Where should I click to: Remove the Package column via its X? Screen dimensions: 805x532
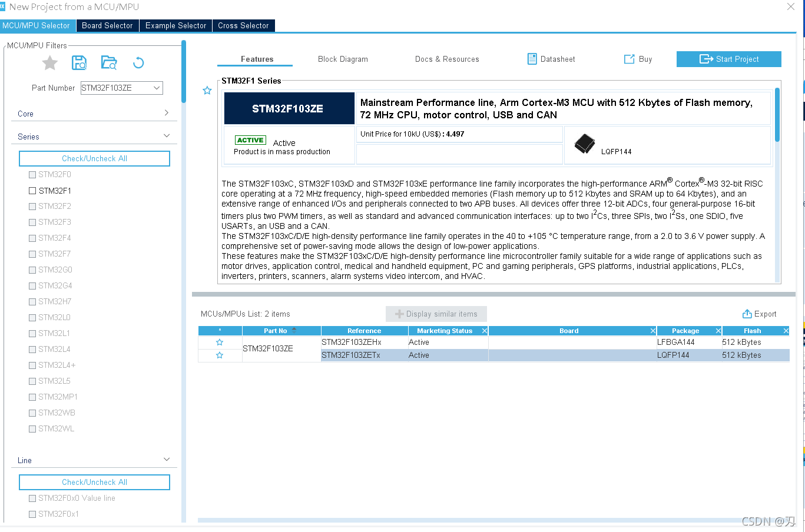point(718,331)
